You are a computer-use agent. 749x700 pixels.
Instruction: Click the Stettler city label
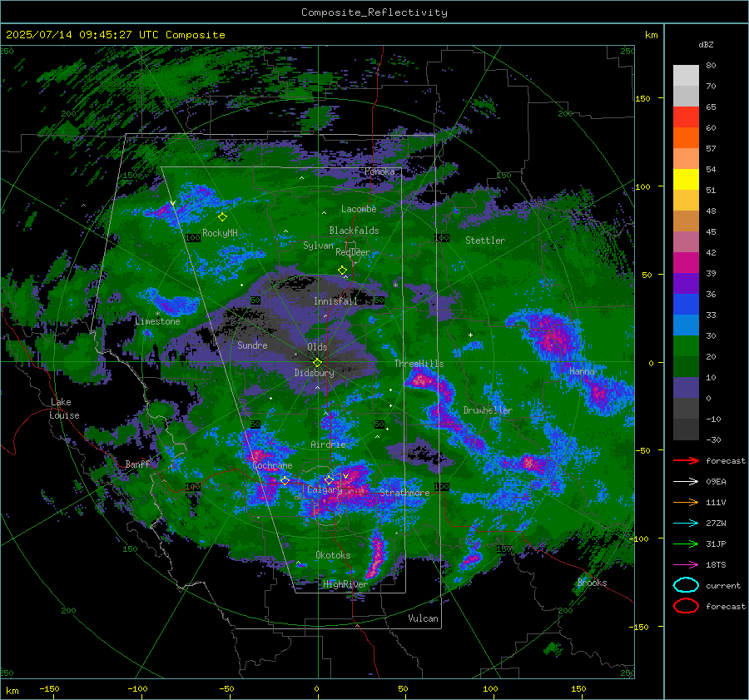485,241
